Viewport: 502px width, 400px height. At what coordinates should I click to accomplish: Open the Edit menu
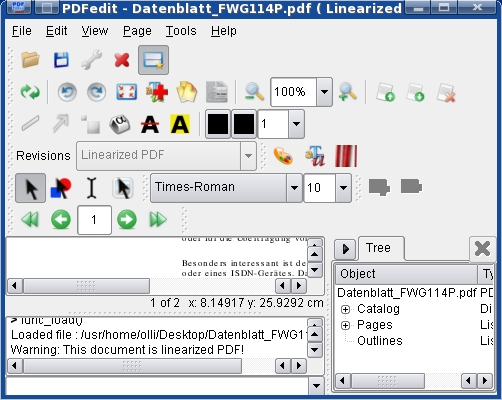pos(56,31)
